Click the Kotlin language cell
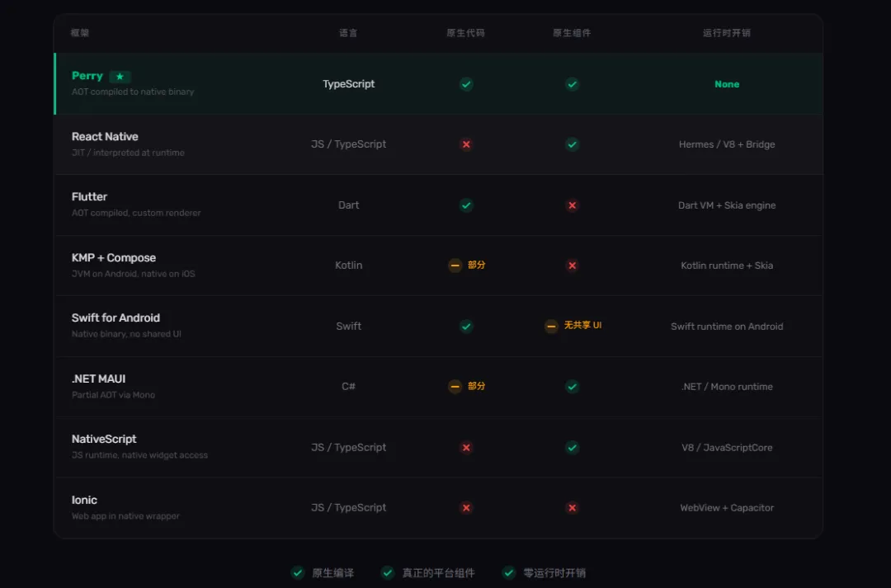This screenshot has height=588, width=891. click(348, 266)
